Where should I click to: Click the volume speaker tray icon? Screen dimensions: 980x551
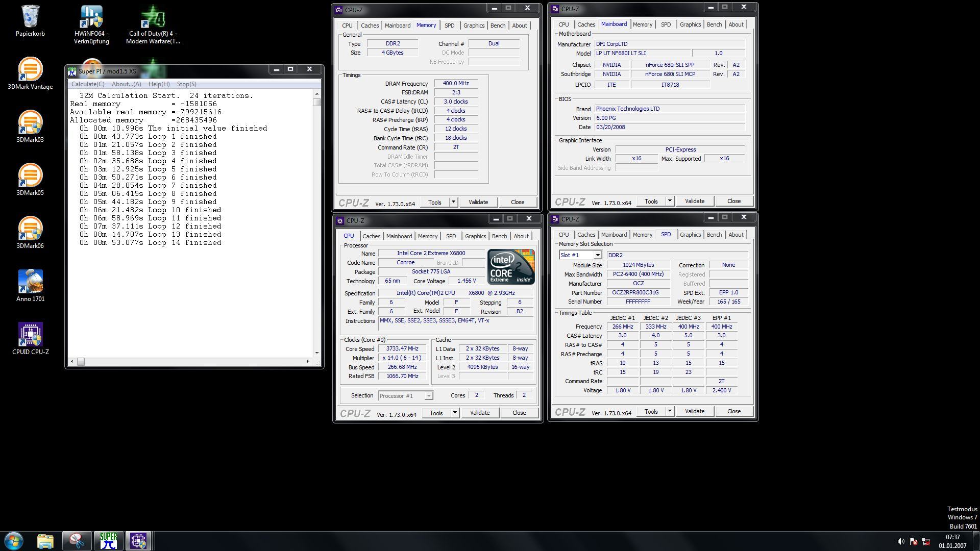(x=900, y=541)
